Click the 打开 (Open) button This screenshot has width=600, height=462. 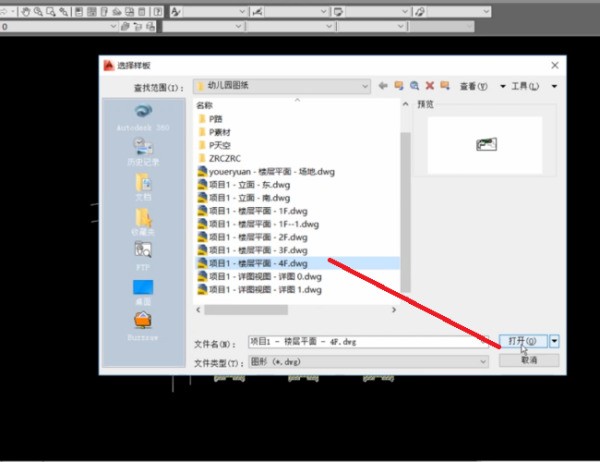click(523, 341)
